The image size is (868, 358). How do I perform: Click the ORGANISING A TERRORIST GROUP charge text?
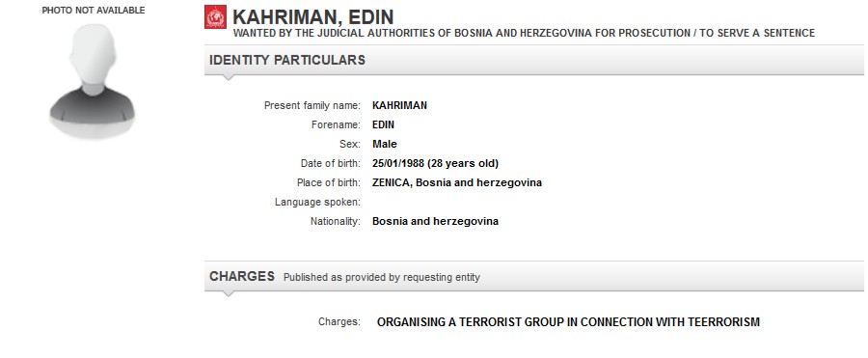pyautogui.click(x=568, y=322)
